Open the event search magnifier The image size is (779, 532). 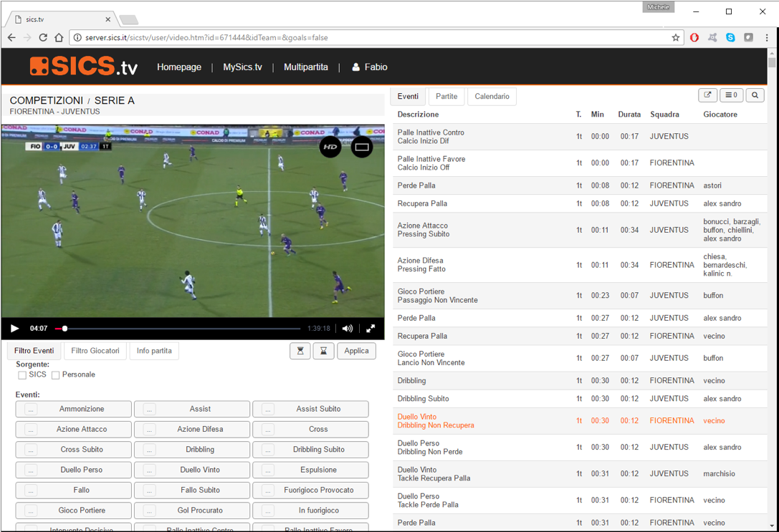755,95
